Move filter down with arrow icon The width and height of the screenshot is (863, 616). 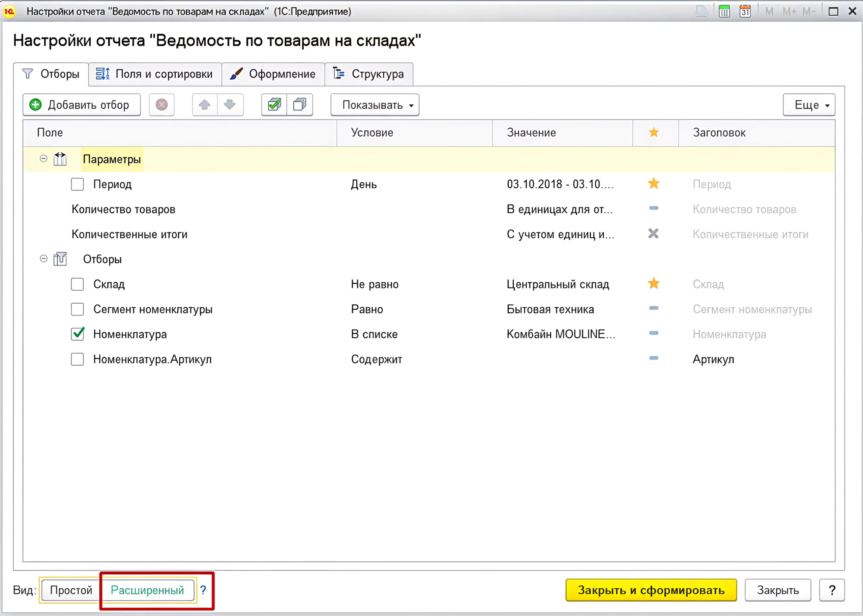click(230, 105)
